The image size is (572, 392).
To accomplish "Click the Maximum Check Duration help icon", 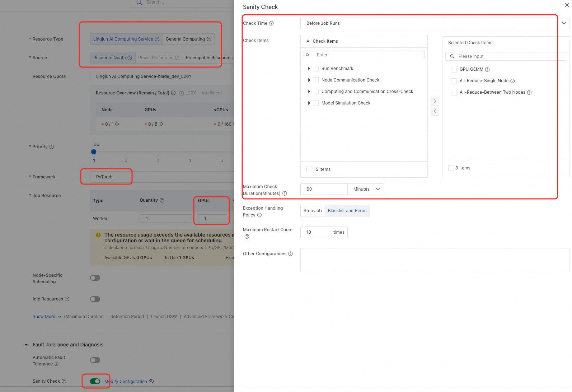I will click(285, 193).
